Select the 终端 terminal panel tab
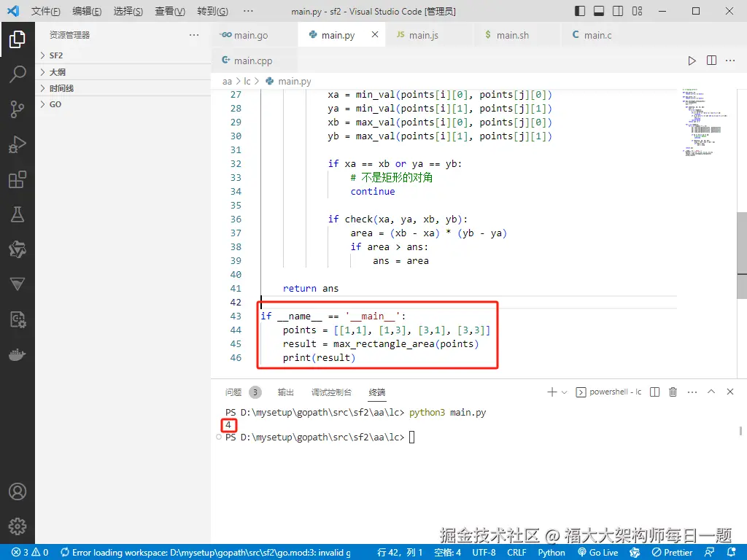 tap(377, 392)
